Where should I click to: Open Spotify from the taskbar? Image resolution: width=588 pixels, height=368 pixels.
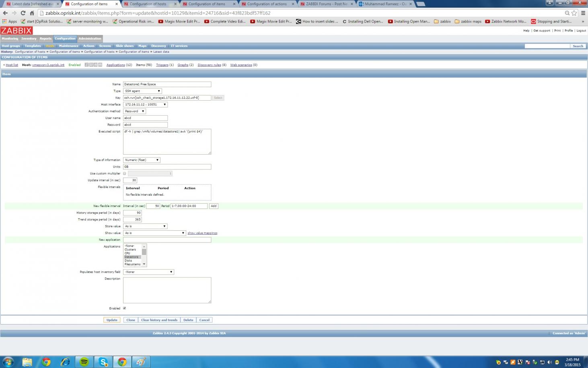(x=84, y=362)
